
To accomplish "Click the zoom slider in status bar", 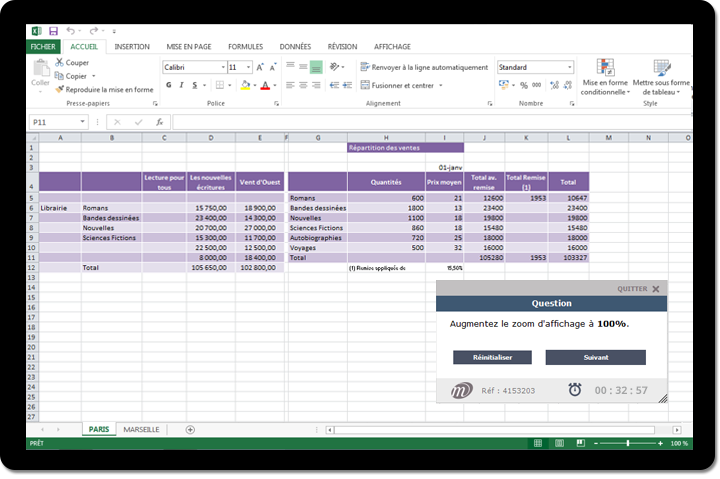I will click(627, 443).
